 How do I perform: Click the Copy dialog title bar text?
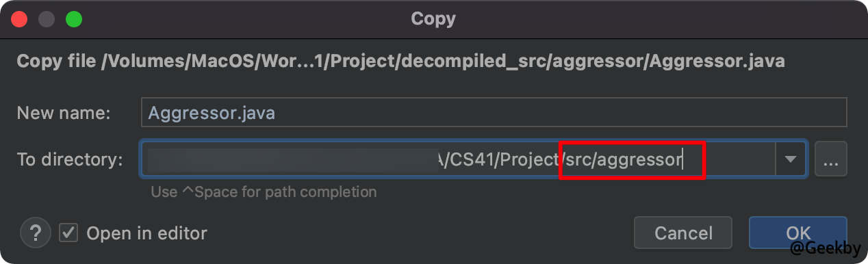pos(433,18)
